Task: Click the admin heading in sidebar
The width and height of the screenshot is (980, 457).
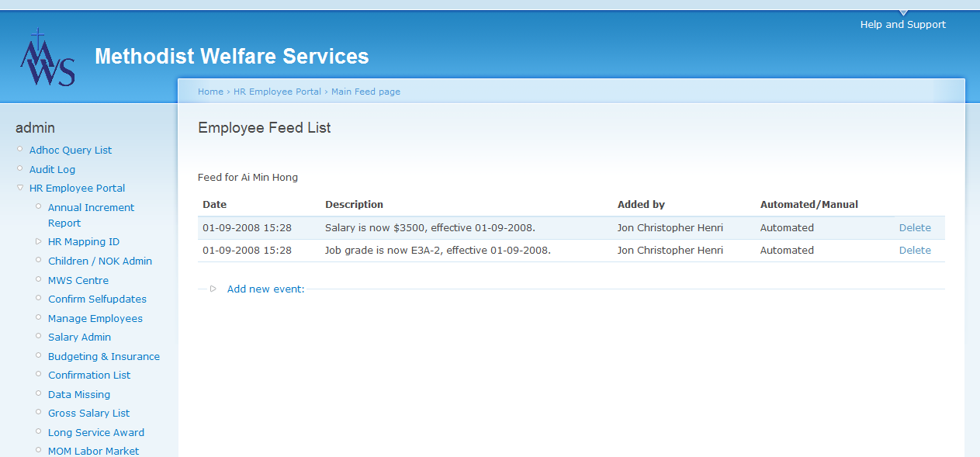Action: 35,128
